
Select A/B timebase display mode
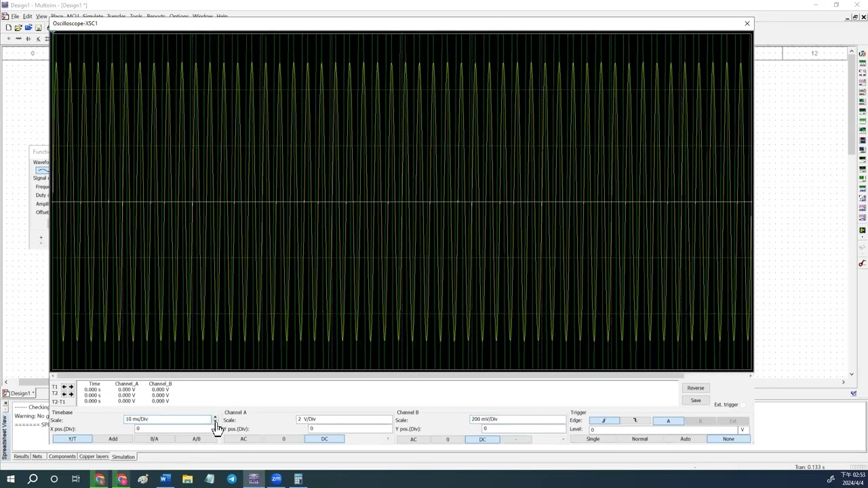(196, 439)
